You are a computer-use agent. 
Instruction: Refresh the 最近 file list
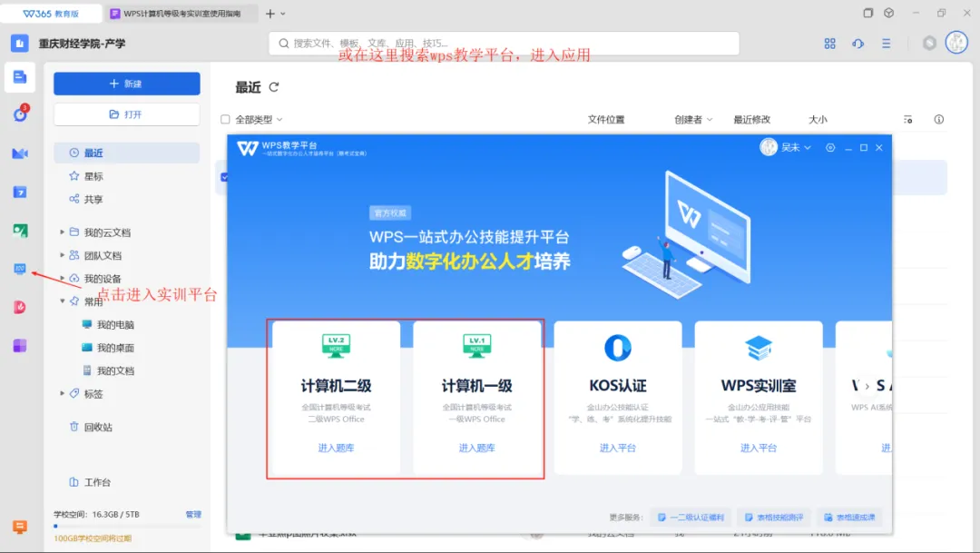(x=274, y=87)
